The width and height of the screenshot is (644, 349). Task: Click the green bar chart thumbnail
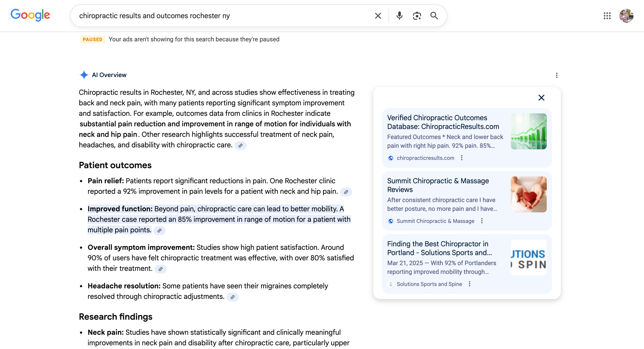click(529, 131)
